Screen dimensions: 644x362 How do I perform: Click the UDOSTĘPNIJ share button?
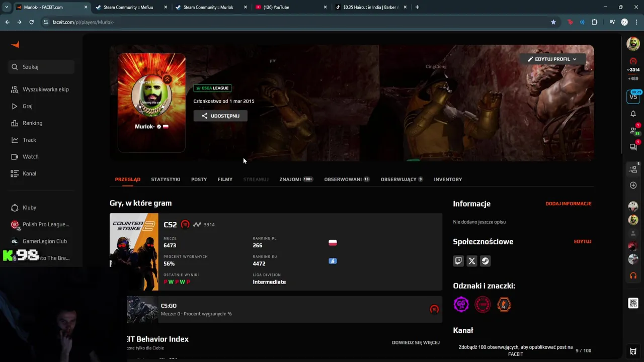220,116
